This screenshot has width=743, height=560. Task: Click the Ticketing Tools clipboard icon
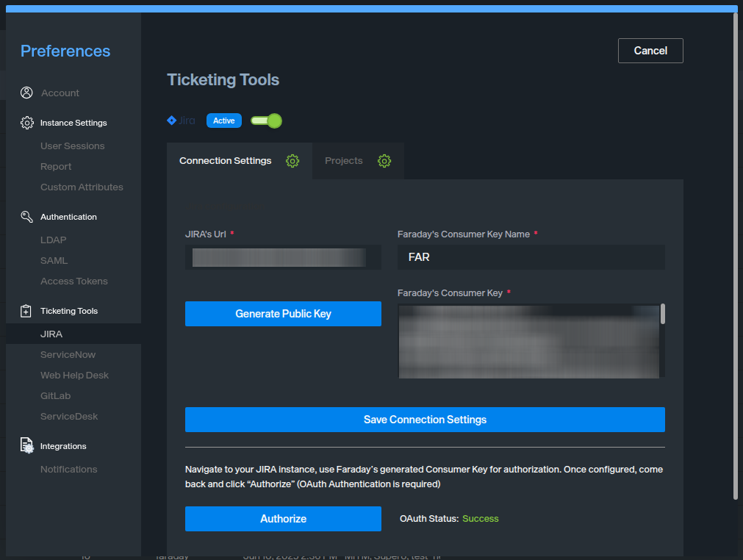point(27,311)
